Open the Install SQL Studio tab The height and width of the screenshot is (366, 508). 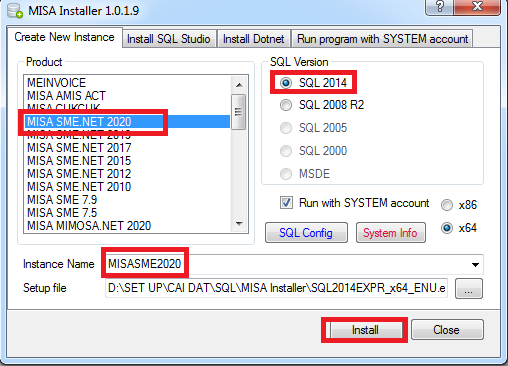click(169, 39)
